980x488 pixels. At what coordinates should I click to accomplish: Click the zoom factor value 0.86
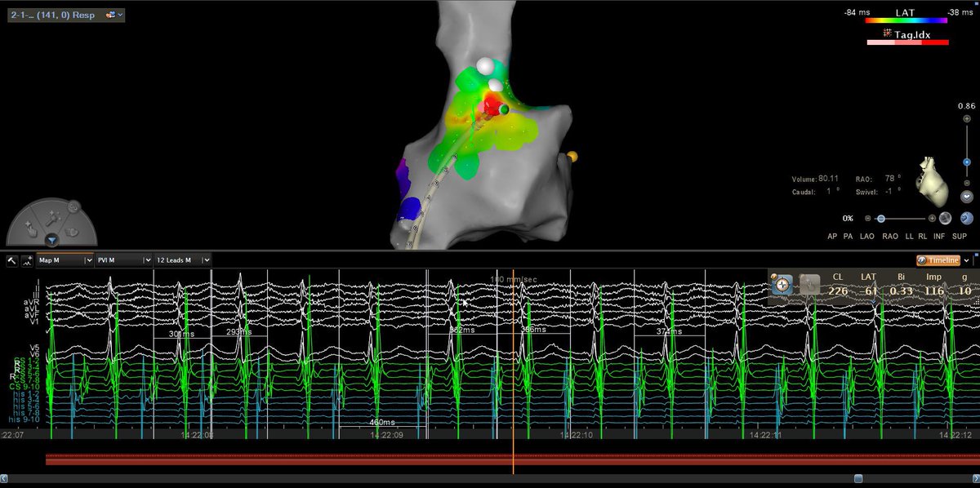pos(967,107)
